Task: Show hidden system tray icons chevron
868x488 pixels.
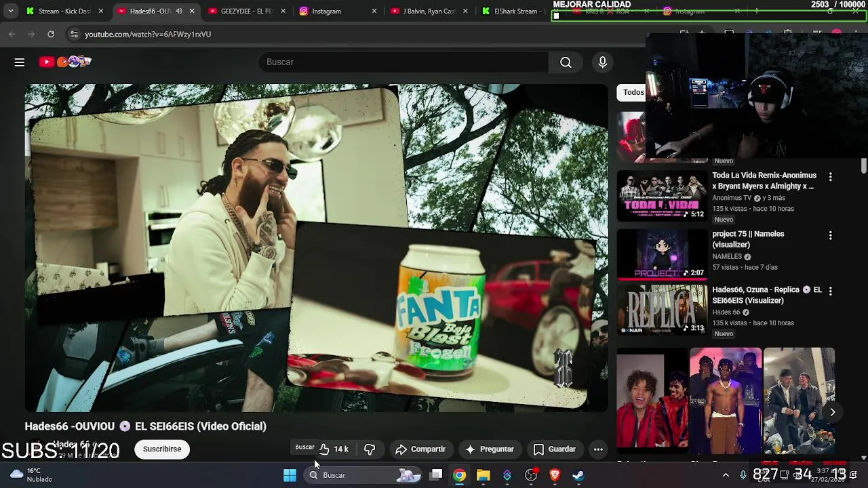Action: coord(726,475)
